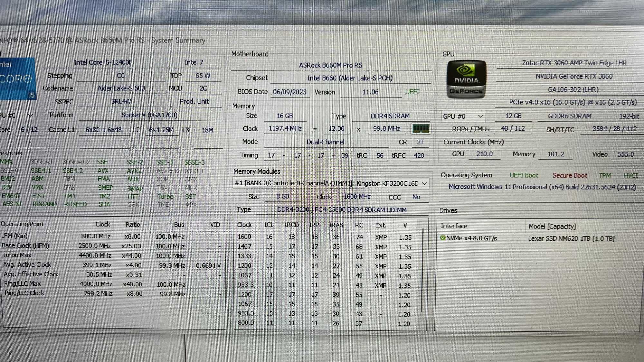Image resolution: width=644 pixels, height=362 pixels.
Task: Click the Codename value Alder Lake-S 600
Action: pos(121,88)
